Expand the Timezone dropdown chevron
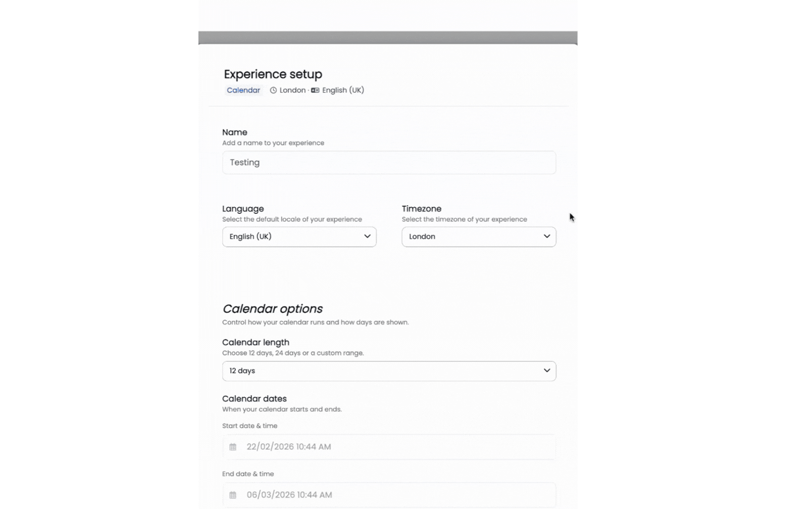 pyautogui.click(x=546, y=237)
